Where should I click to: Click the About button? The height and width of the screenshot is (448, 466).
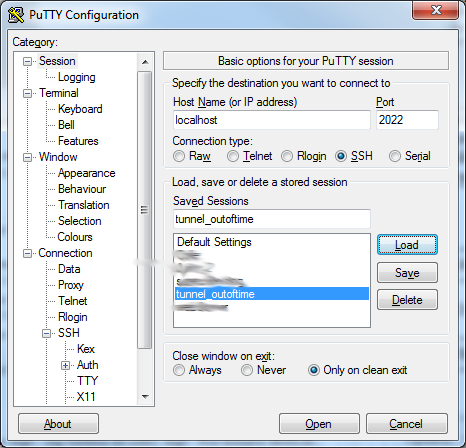point(58,424)
